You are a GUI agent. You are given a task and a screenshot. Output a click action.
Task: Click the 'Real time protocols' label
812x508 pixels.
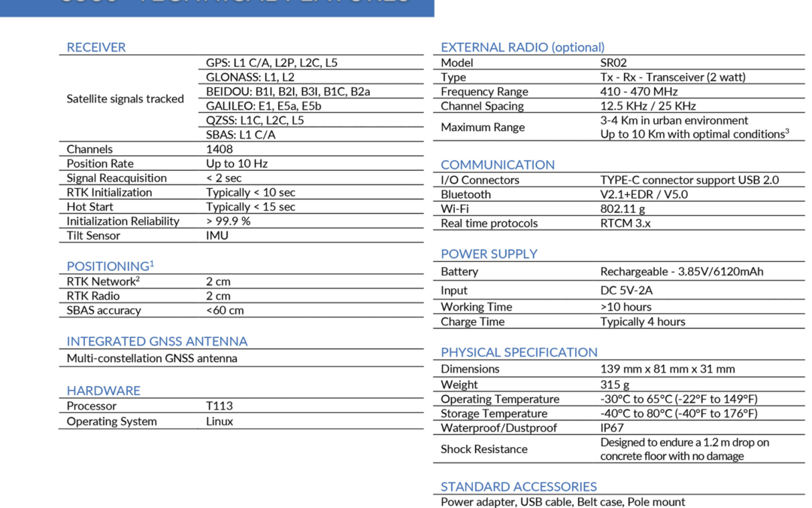click(x=489, y=224)
